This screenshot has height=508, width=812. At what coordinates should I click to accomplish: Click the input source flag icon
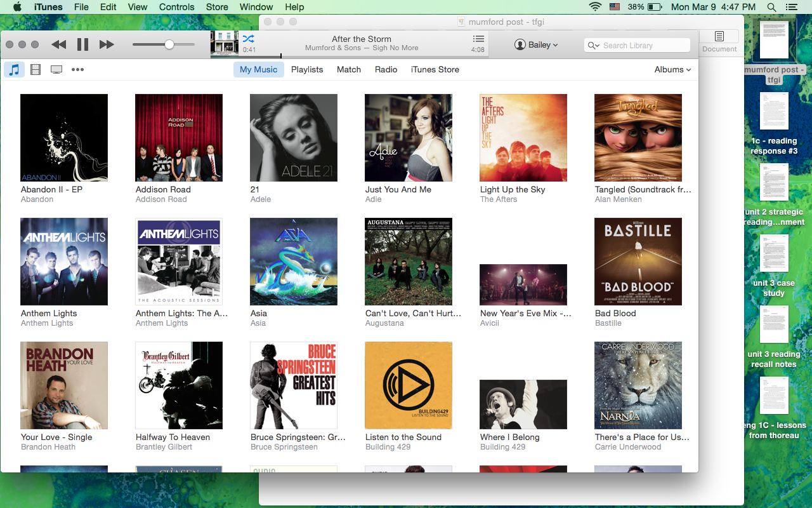(615, 7)
